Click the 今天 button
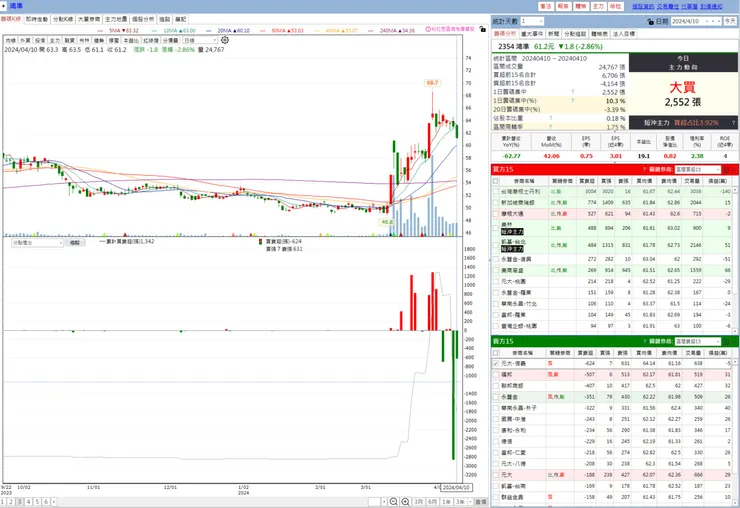740x508 pixels. pos(730,21)
